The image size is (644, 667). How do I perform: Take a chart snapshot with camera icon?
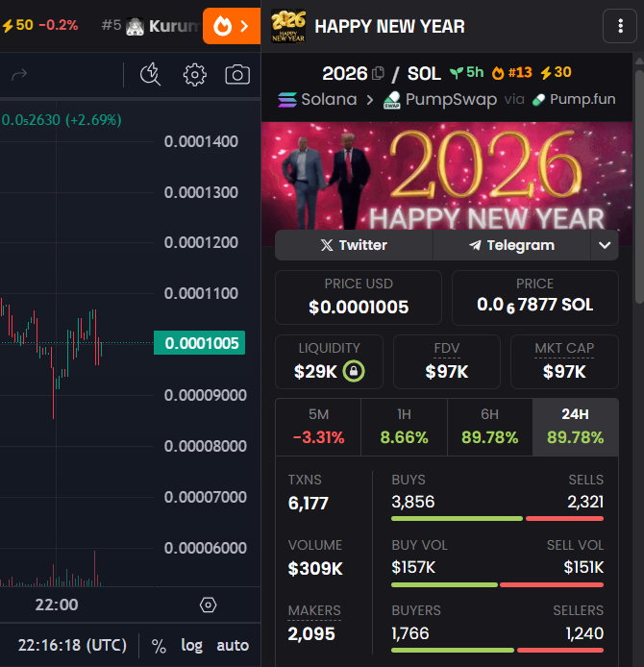click(x=237, y=75)
